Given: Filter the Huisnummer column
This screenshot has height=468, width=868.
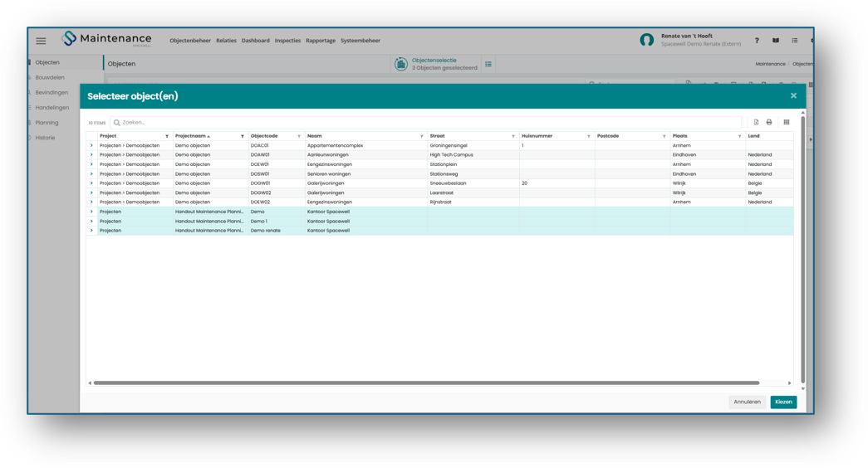Looking at the screenshot, I should click(588, 136).
